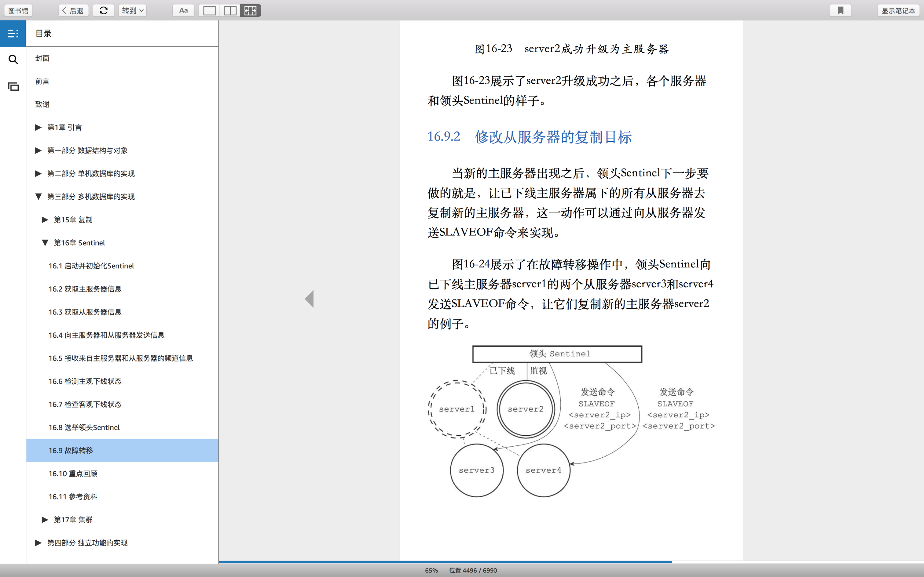The image size is (924, 577).
Task: Select the auto-fit multi-column layout
Action: click(x=251, y=10)
